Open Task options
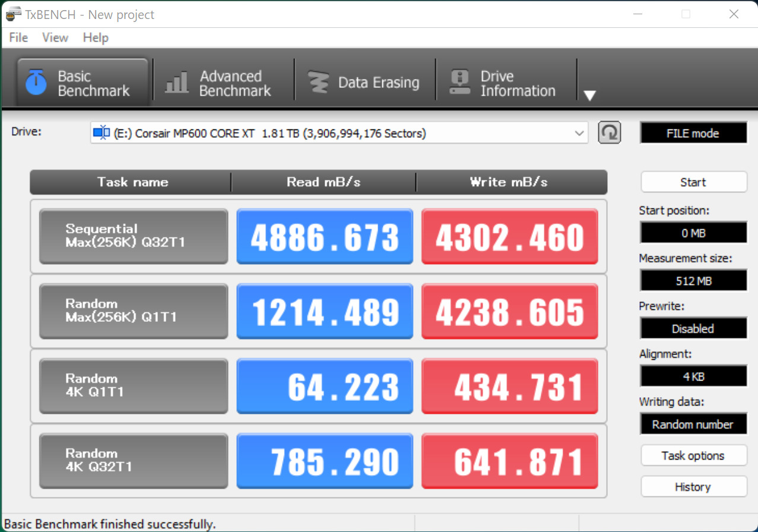Image resolution: width=758 pixels, height=532 pixels. (x=693, y=455)
